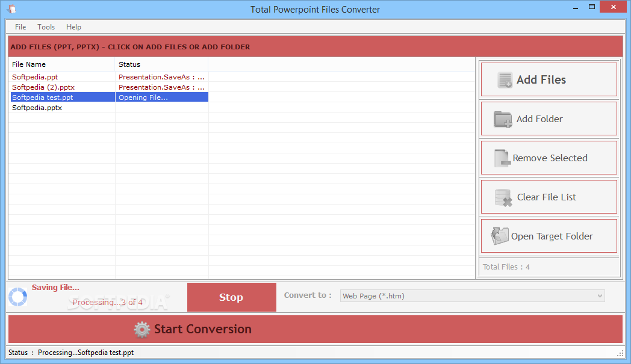Click the Add Files button label

[541, 79]
